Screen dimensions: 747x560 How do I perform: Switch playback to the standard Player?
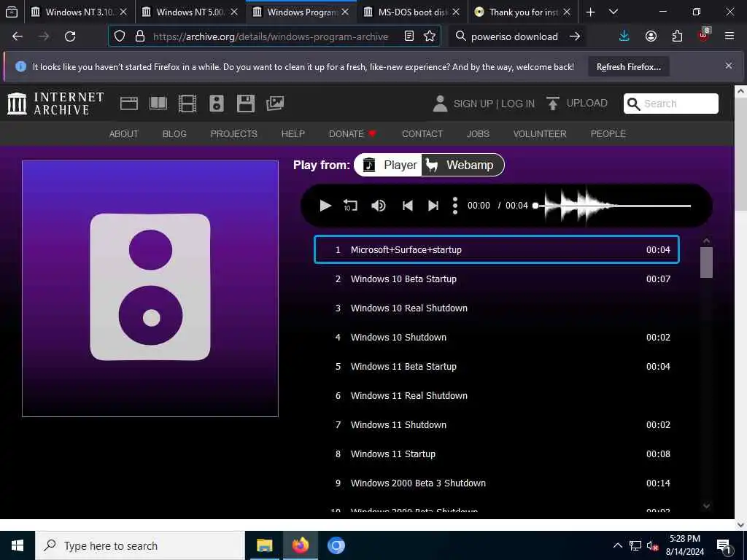[390, 166]
